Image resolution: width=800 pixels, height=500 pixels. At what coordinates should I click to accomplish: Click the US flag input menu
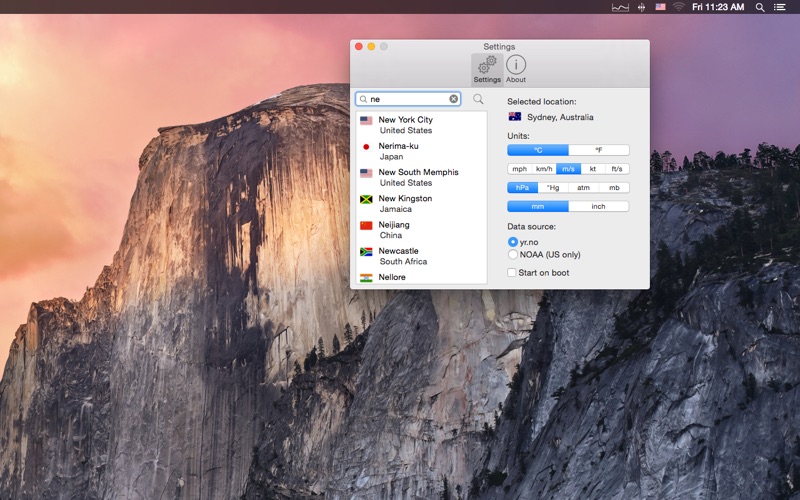(x=660, y=7)
